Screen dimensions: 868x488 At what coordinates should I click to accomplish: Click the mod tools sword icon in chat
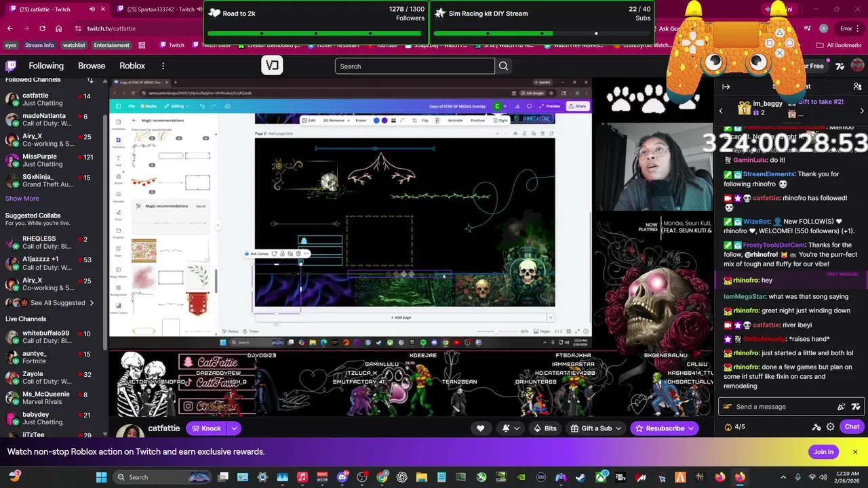[816, 427]
